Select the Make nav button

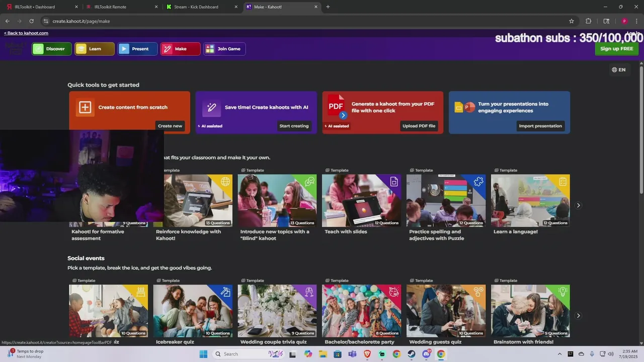pyautogui.click(x=180, y=49)
